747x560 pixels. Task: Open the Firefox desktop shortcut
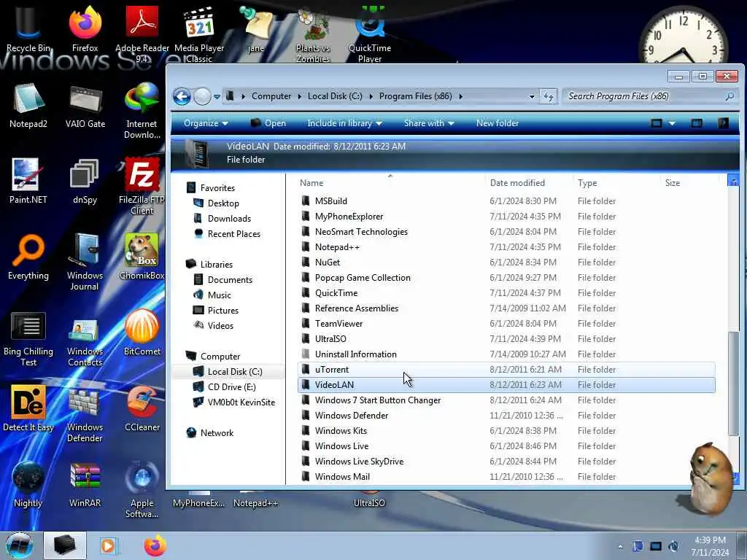[85, 28]
